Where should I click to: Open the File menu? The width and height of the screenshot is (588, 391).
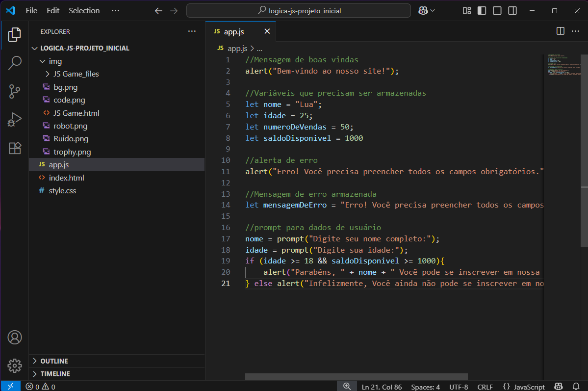coord(31,10)
